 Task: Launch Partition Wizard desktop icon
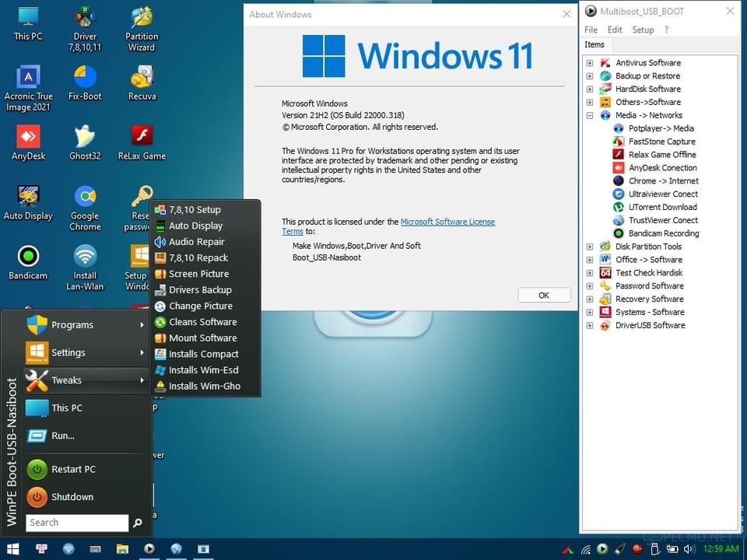coord(142,30)
